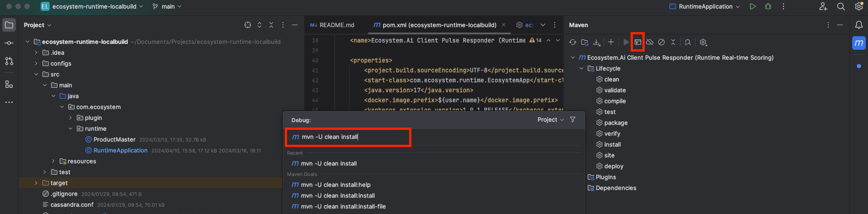Select ProductMaster class file
868x214 pixels.
[x=114, y=139]
